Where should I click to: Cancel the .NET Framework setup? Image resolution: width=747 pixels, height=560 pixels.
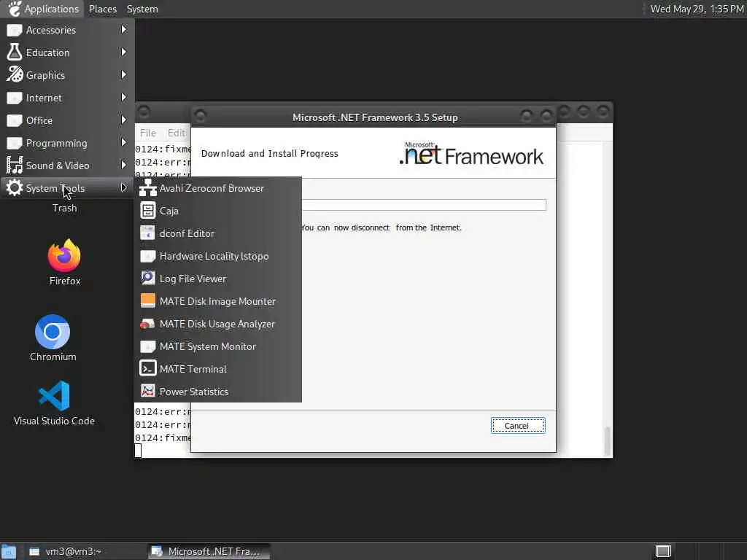point(517,426)
